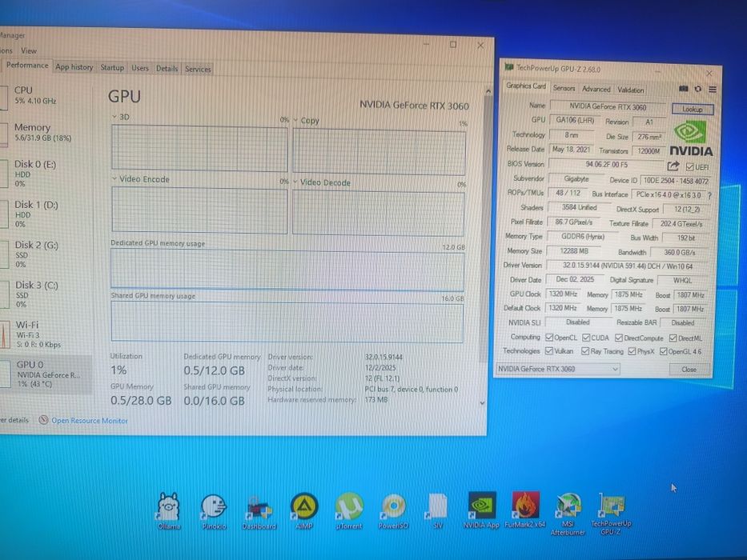Select Disk 2 (G:) in the sidebar
Image resolution: width=747 pixels, height=560 pixels.
(x=46, y=254)
